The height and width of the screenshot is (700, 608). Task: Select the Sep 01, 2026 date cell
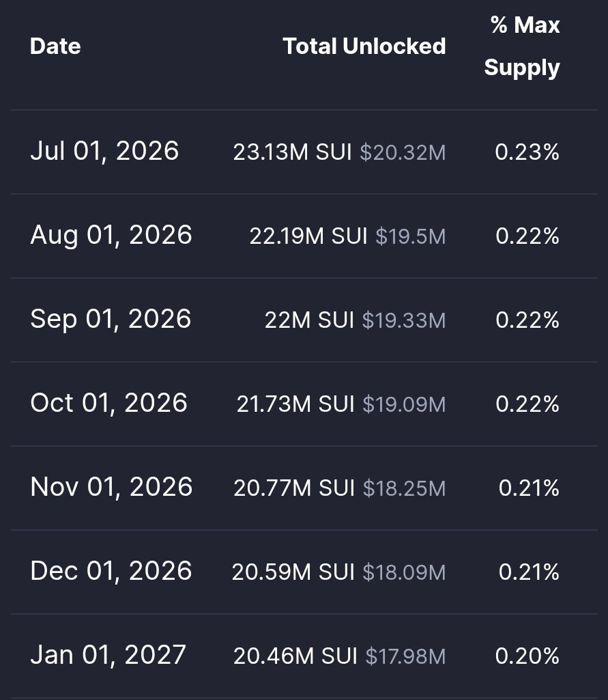111,319
